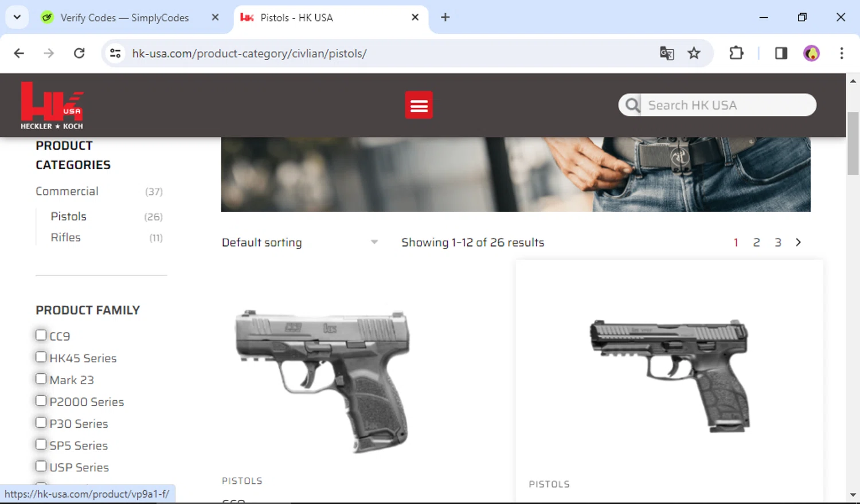Click the search magnifier icon
The image size is (860, 504).
click(632, 105)
